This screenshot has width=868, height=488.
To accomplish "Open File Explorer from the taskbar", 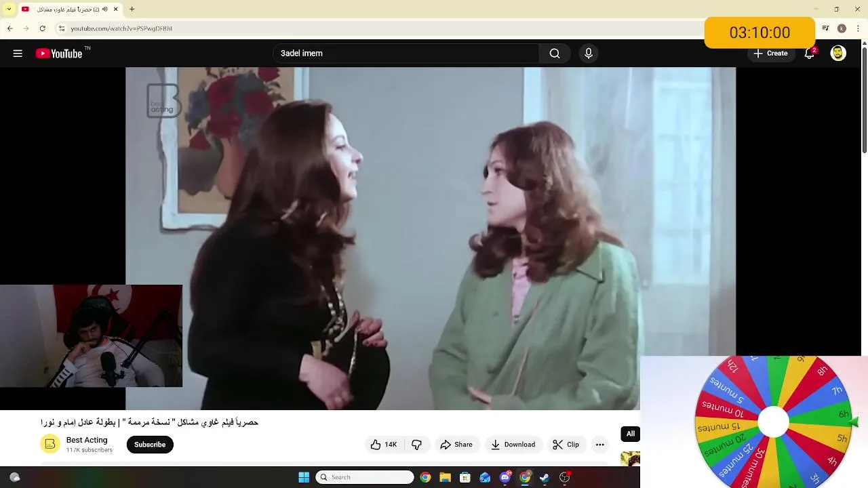I will click(445, 477).
